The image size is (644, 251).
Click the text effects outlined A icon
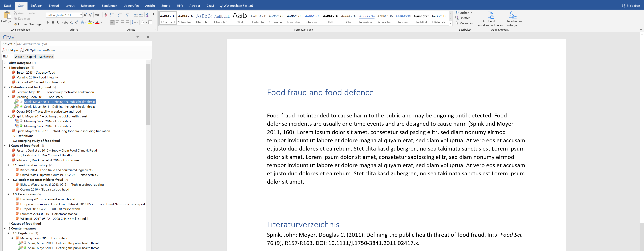coord(82,22)
